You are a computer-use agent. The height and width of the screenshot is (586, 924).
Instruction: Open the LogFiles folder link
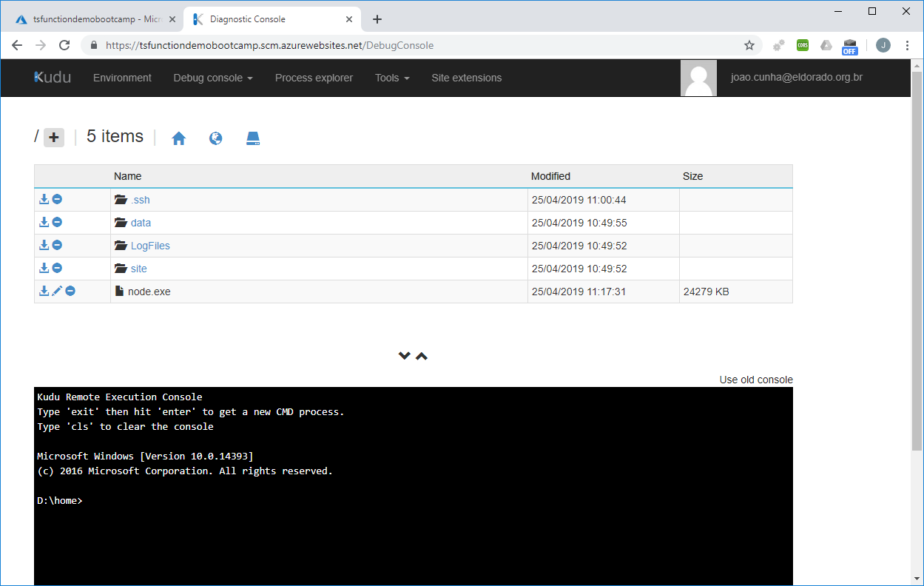point(150,246)
